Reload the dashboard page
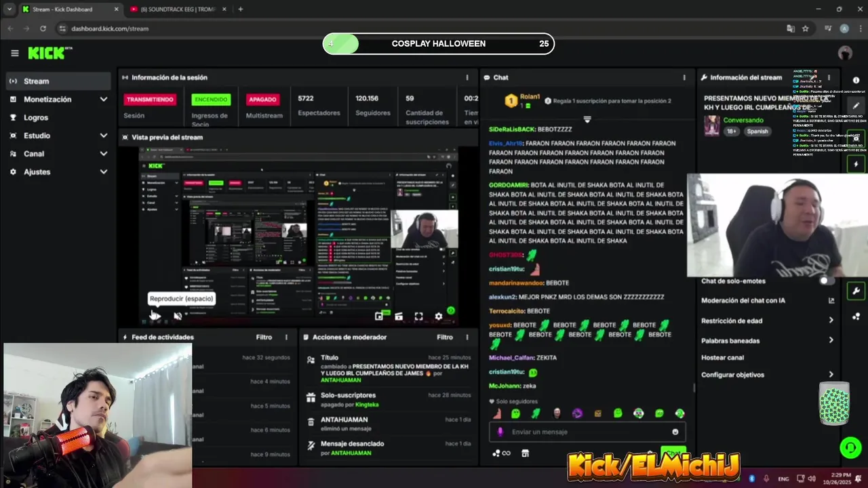 43,28
